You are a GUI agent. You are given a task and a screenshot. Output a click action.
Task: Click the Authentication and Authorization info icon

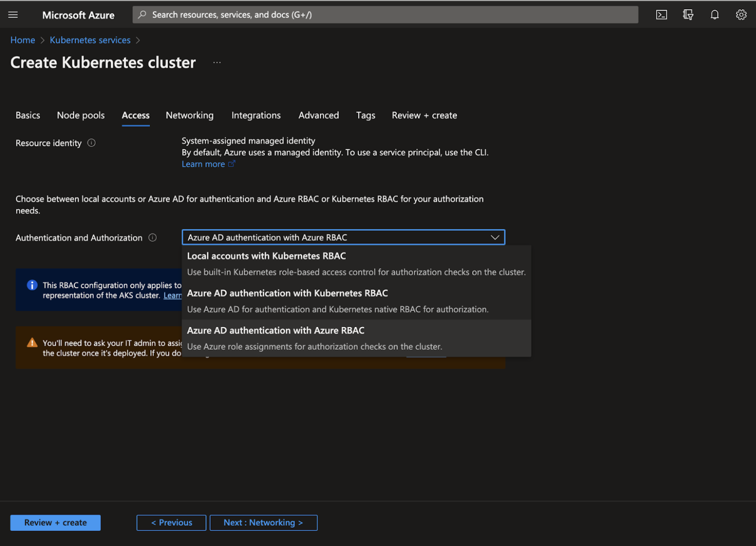[x=152, y=238]
